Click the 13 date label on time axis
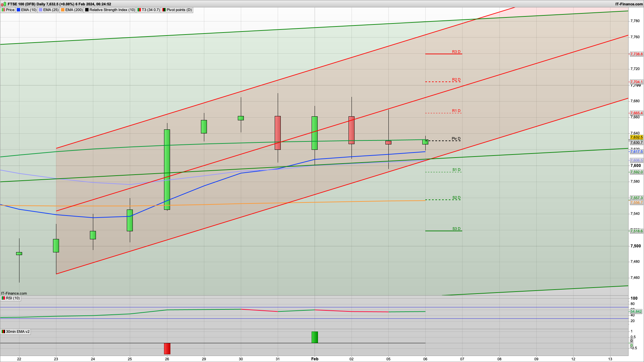 pyautogui.click(x=610, y=359)
